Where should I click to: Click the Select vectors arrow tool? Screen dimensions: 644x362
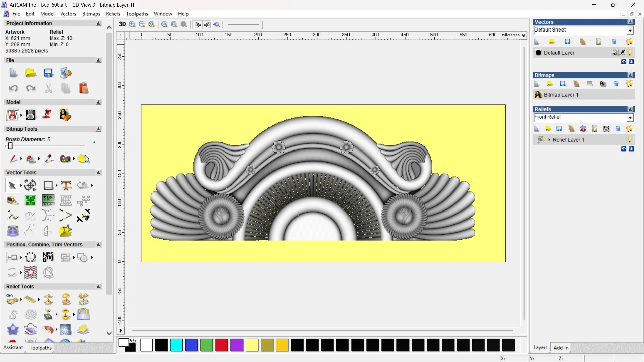tap(12, 185)
